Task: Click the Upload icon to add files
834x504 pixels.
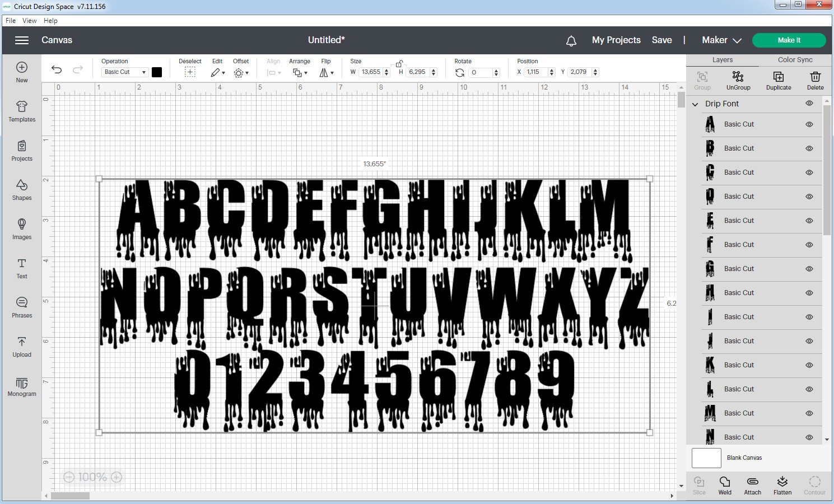Action: point(21,347)
